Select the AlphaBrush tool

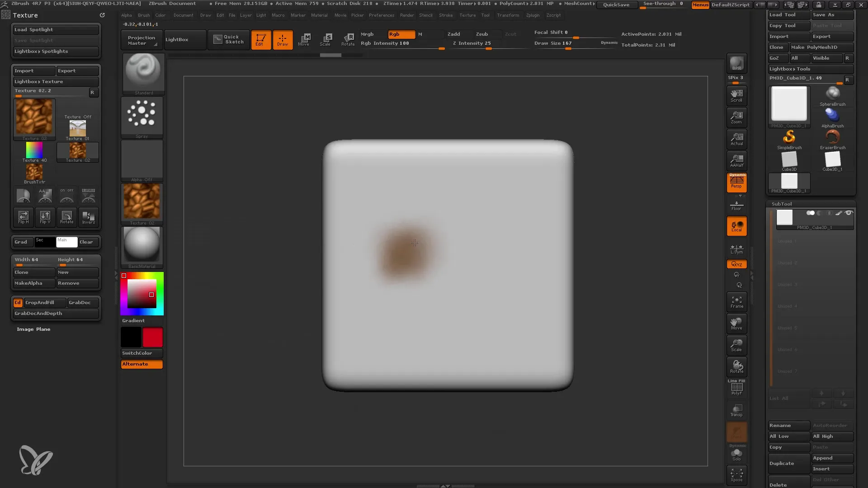click(x=832, y=117)
